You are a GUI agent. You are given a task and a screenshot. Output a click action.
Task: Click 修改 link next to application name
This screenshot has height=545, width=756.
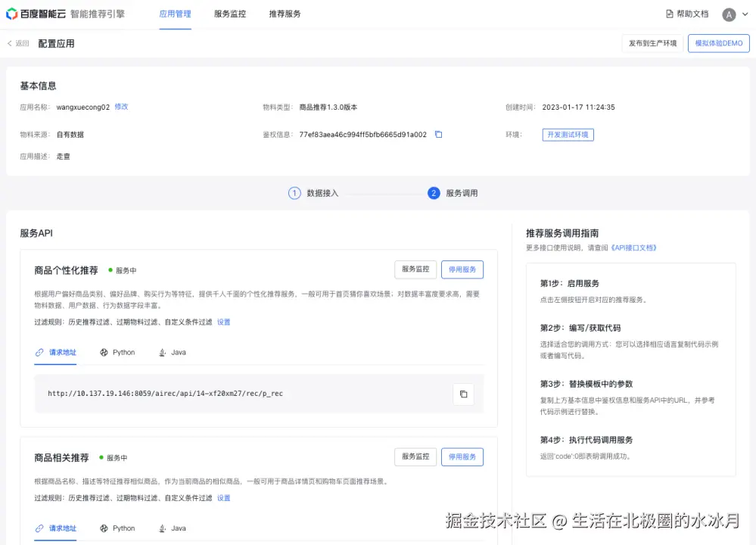(x=122, y=107)
